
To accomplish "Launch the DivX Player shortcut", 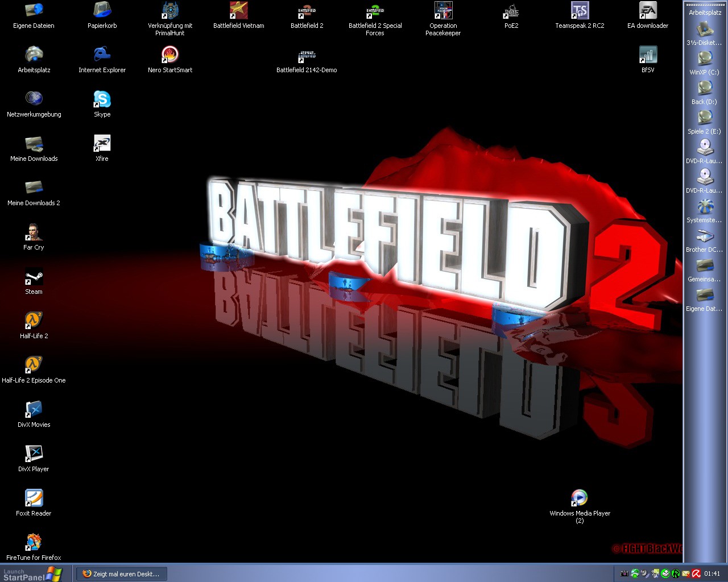I will click(34, 454).
